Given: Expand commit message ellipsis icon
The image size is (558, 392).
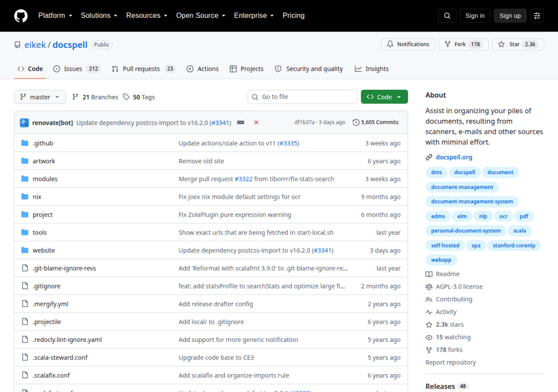Looking at the screenshot, I should [240, 122].
